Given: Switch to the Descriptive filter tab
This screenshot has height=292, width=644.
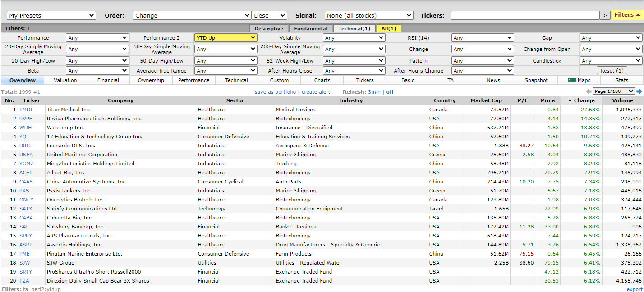Looking at the screenshot, I should [x=269, y=28].
